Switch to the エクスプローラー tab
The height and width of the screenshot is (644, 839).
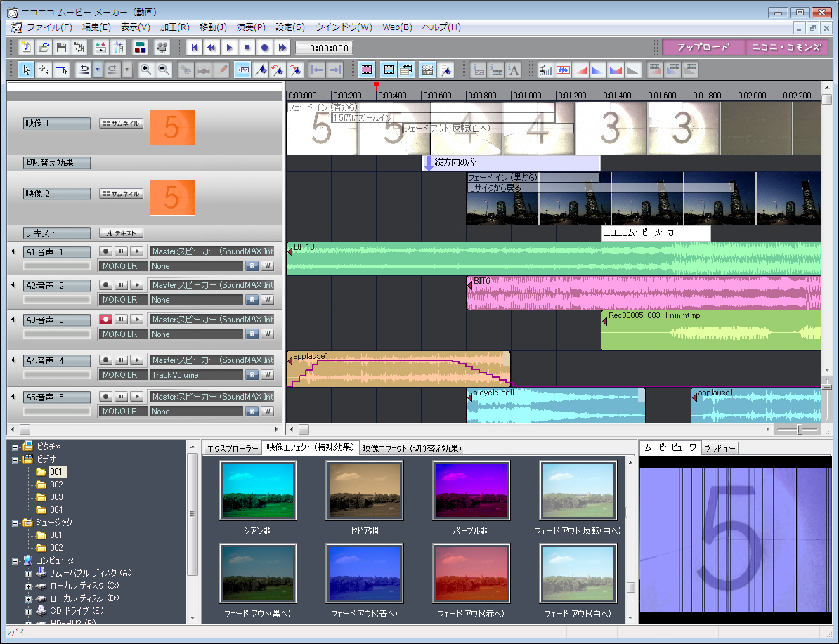[x=233, y=448]
